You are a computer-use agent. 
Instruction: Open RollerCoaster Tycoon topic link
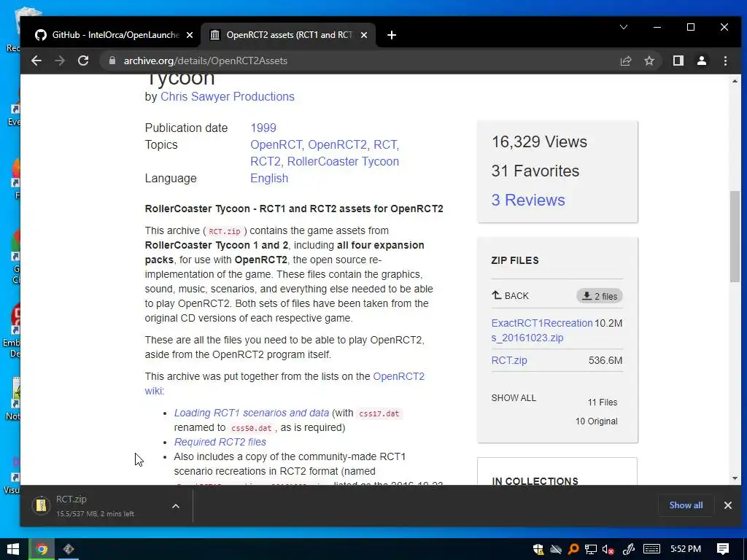pos(343,161)
